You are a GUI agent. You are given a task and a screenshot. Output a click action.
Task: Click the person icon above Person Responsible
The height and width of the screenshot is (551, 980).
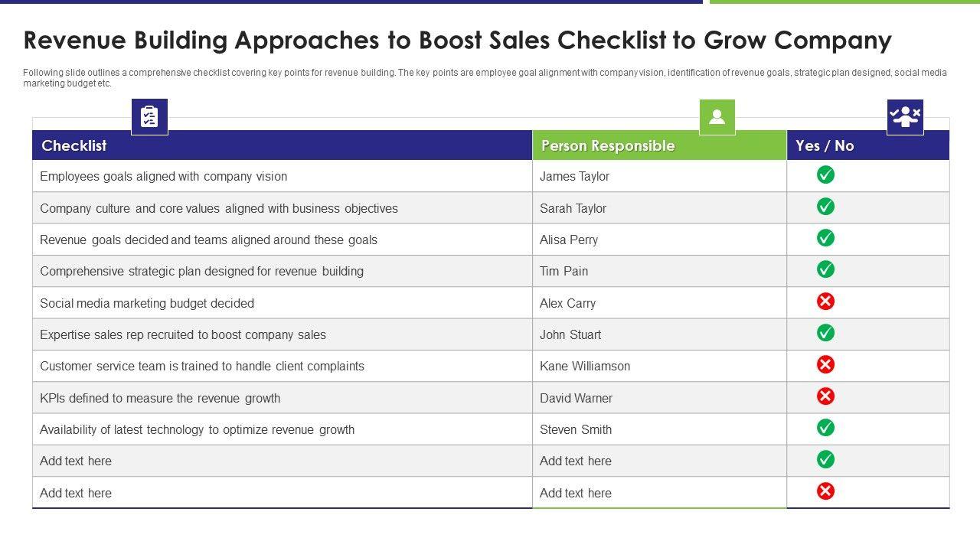(x=717, y=117)
